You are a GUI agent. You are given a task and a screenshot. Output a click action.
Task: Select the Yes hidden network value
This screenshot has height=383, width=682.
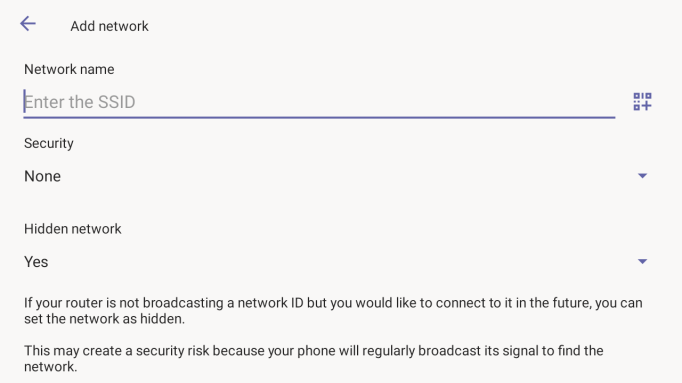tap(36, 262)
